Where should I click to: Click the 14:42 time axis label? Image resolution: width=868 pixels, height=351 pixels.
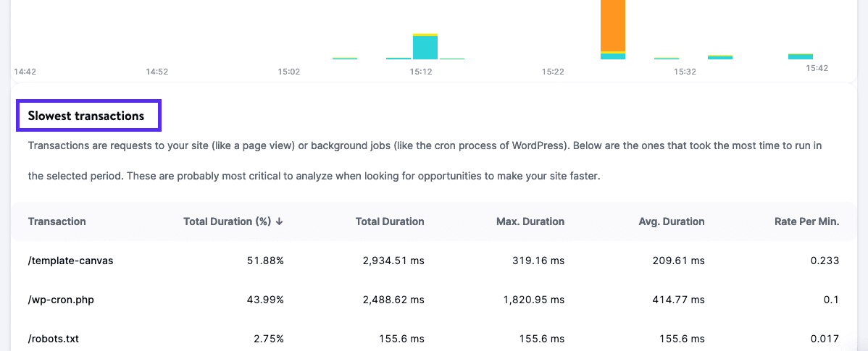point(25,72)
